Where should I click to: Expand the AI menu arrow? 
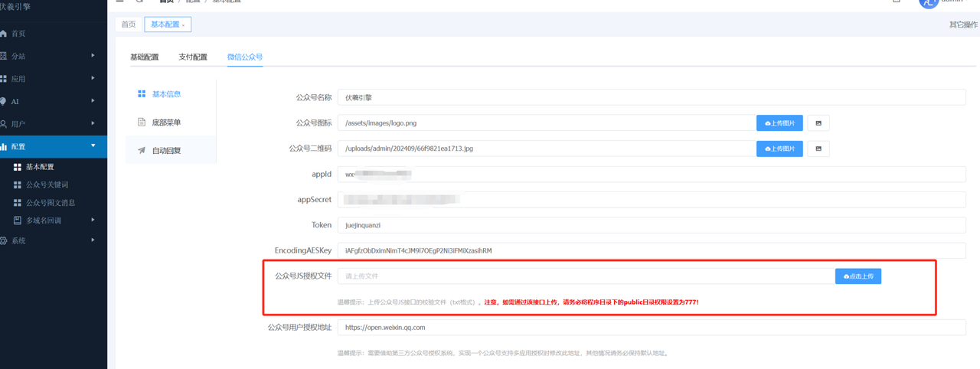pyautogui.click(x=93, y=101)
